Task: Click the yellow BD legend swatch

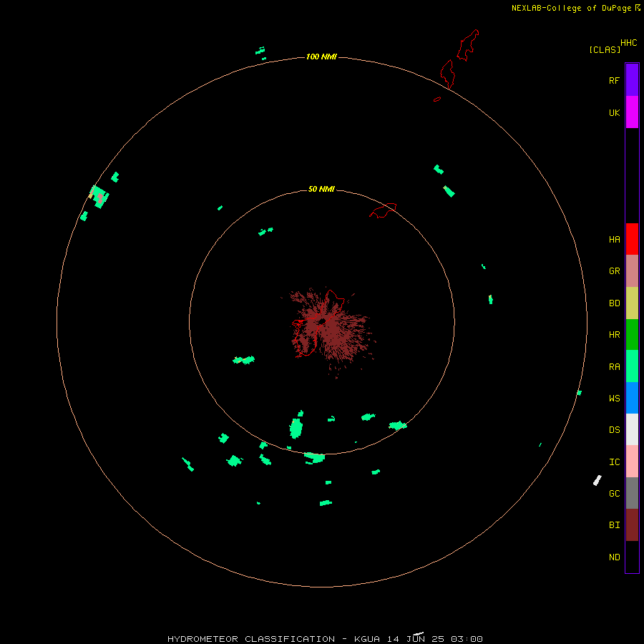Action: [632, 303]
